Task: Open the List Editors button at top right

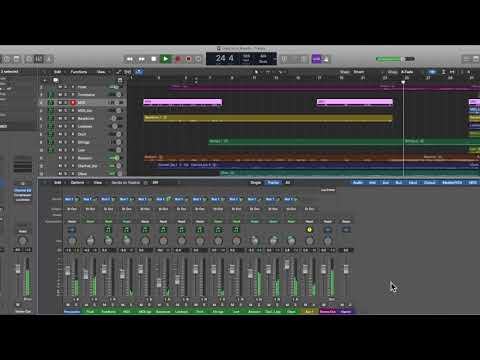Action: [467, 59]
